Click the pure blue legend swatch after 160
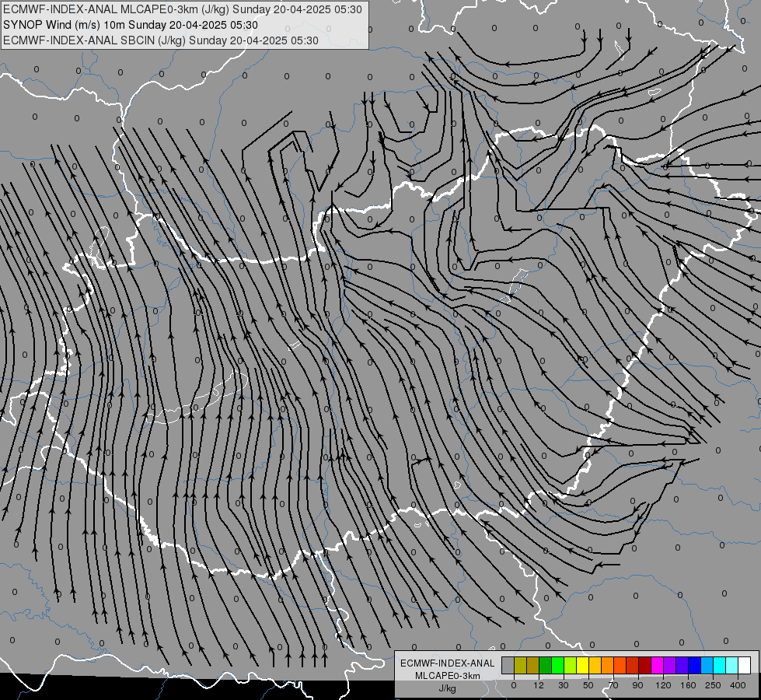The width and height of the screenshot is (761, 700). click(x=694, y=665)
